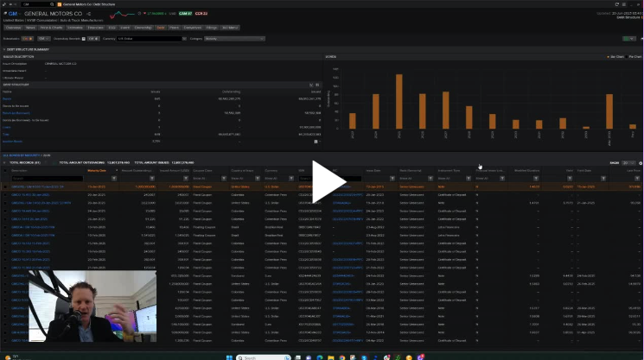
Task: Click the top search box containing GM
Action: coord(36,4)
